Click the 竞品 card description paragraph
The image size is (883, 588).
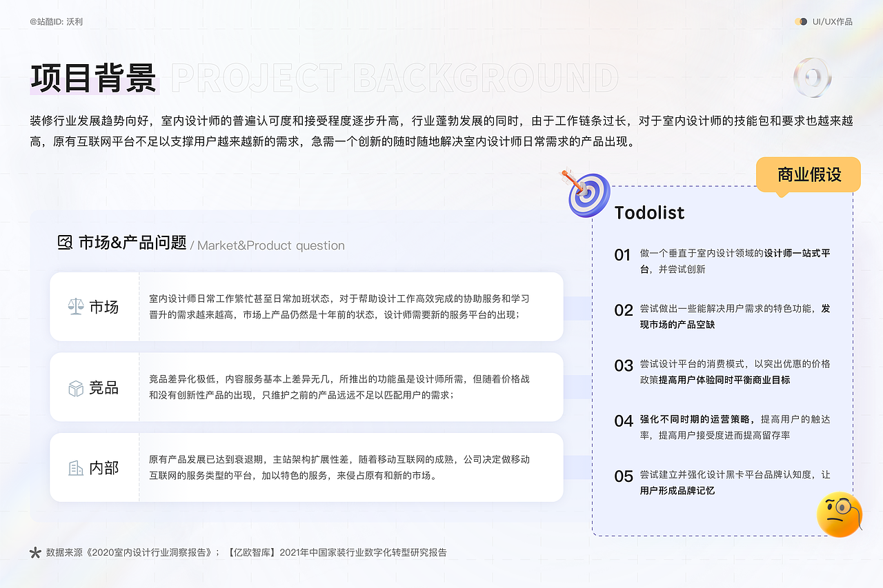click(x=339, y=387)
